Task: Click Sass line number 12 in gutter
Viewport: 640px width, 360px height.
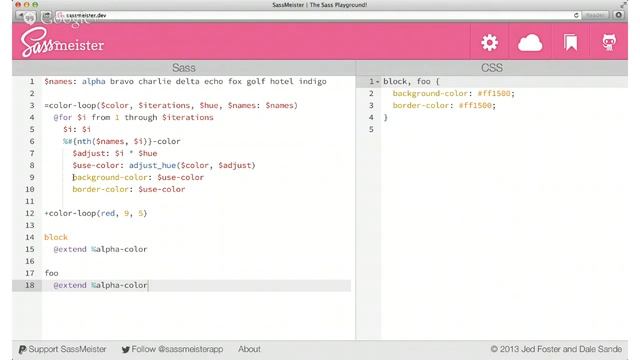Action: point(29,213)
